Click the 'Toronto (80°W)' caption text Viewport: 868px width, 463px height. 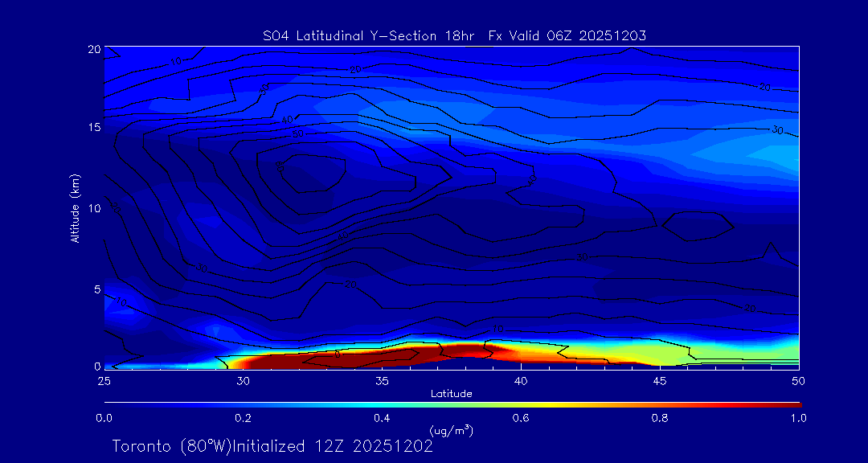[170, 446]
